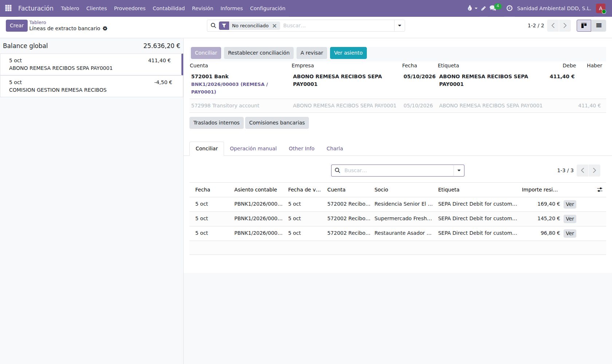The width and height of the screenshot is (612, 364).
Task: Open the activities clock icon
Action: (x=510, y=8)
